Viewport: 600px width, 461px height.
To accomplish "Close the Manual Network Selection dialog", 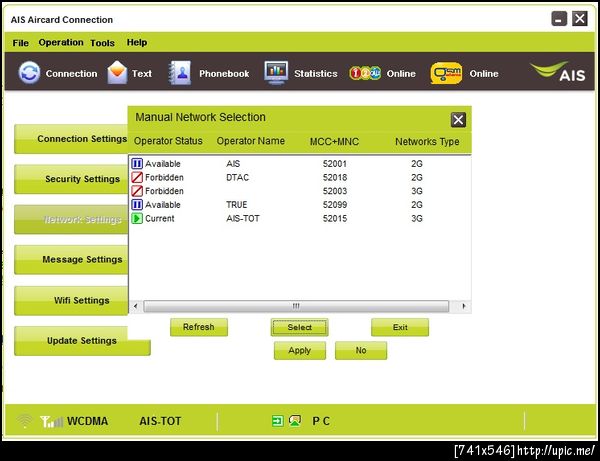I will point(458,120).
